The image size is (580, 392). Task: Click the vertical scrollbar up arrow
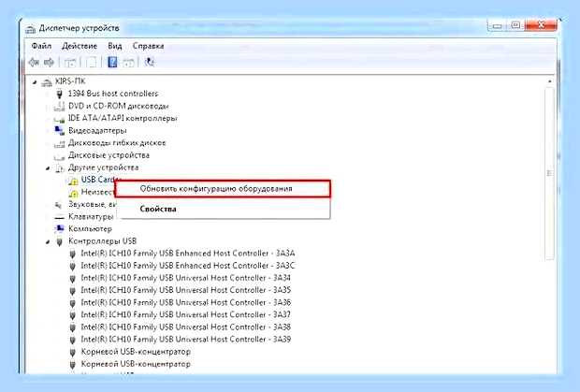pos(550,81)
